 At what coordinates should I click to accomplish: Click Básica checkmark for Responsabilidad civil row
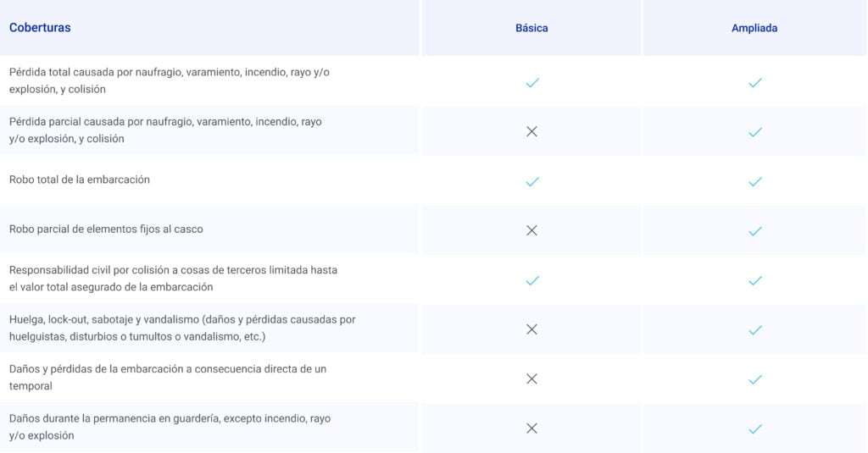coord(532,280)
